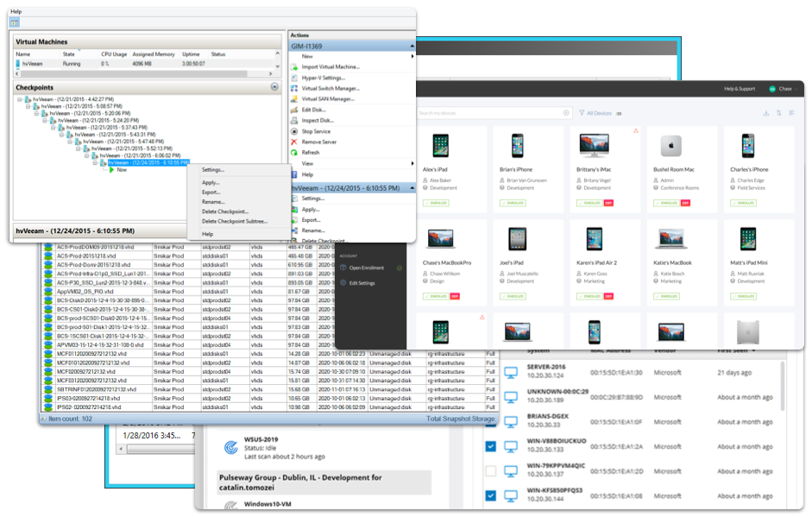
Task: Collapse hvVeeam 5:24:20 PM checkpoint tree node
Action: (45, 120)
